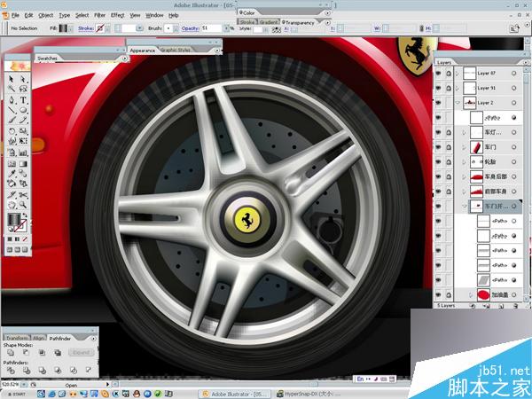Click the Stroke link label
The image size is (532, 399).
tap(86, 28)
